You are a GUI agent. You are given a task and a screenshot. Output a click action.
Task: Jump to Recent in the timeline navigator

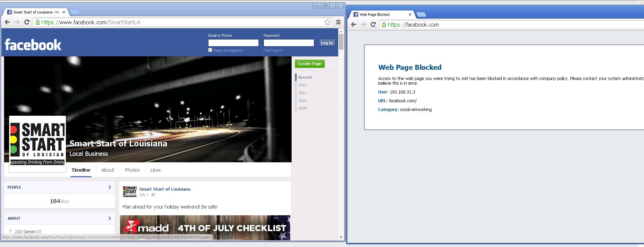(305, 77)
